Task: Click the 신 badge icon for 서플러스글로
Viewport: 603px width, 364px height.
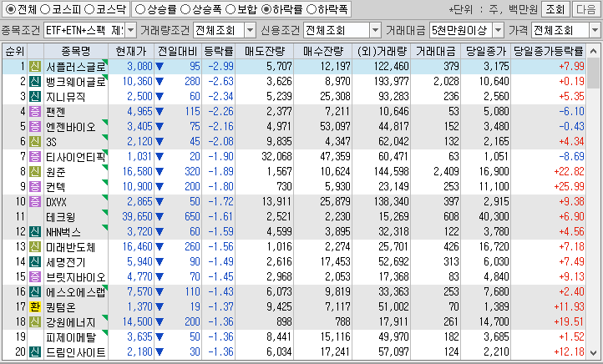Action: click(x=35, y=67)
